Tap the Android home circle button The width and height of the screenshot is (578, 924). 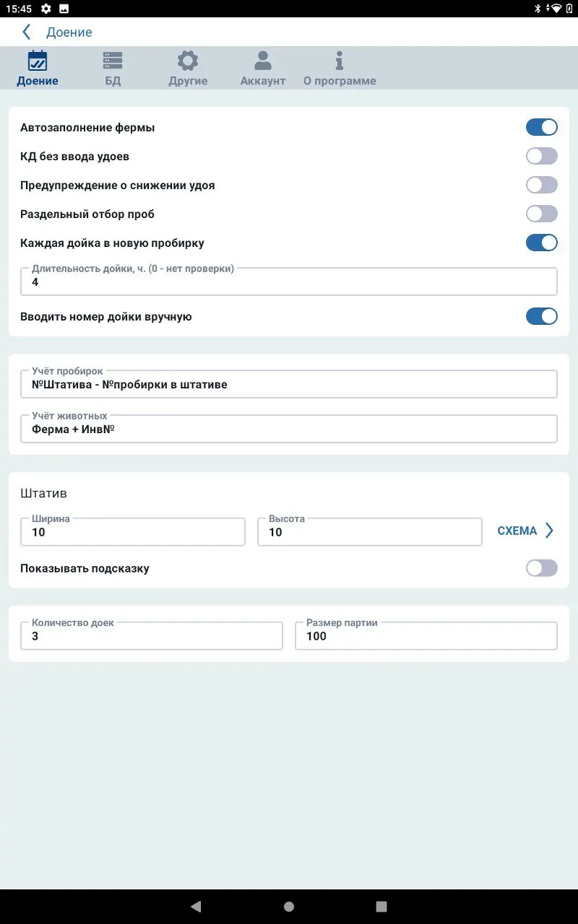point(289,907)
